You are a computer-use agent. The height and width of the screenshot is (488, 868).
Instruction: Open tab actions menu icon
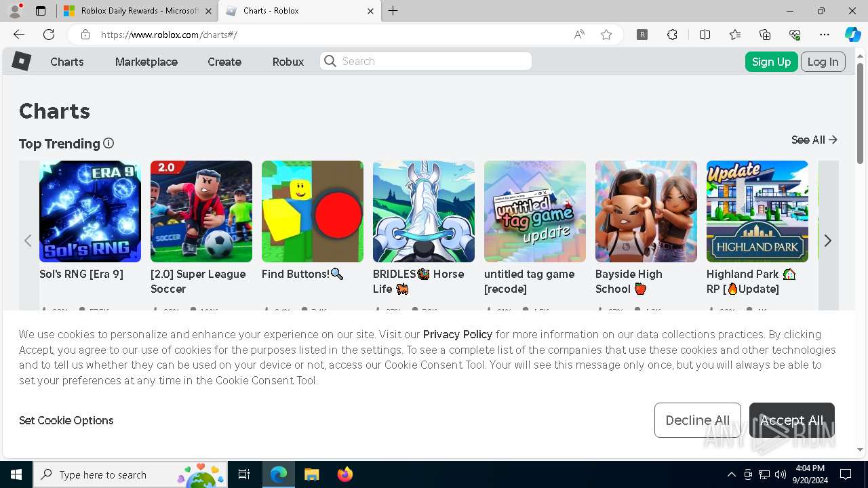[41, 11]
